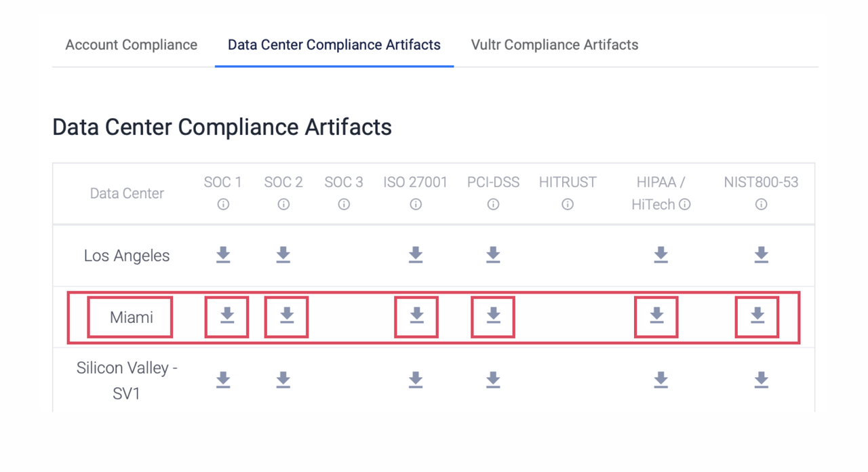The image size is (868, 472).
Task: Download the SOC 1 report for Miami
Action: click(x=226, y=315)
